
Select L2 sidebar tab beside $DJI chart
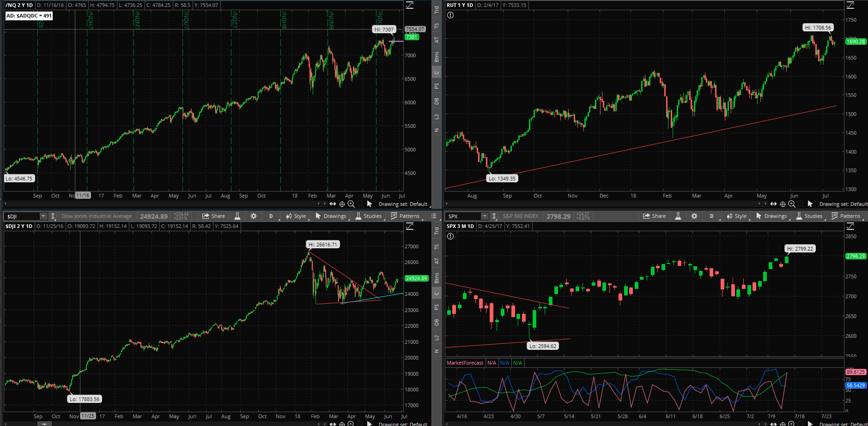click(437, 338)
